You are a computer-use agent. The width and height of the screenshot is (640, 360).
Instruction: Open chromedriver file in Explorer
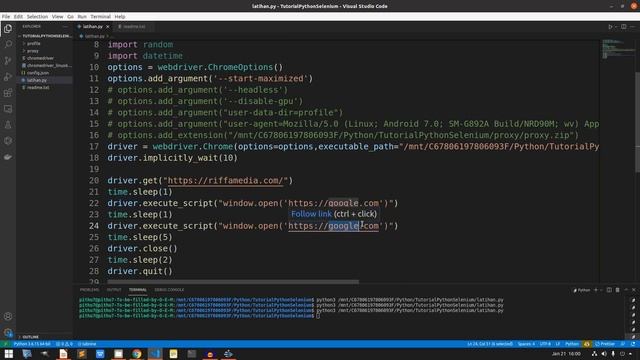(40, 58)
